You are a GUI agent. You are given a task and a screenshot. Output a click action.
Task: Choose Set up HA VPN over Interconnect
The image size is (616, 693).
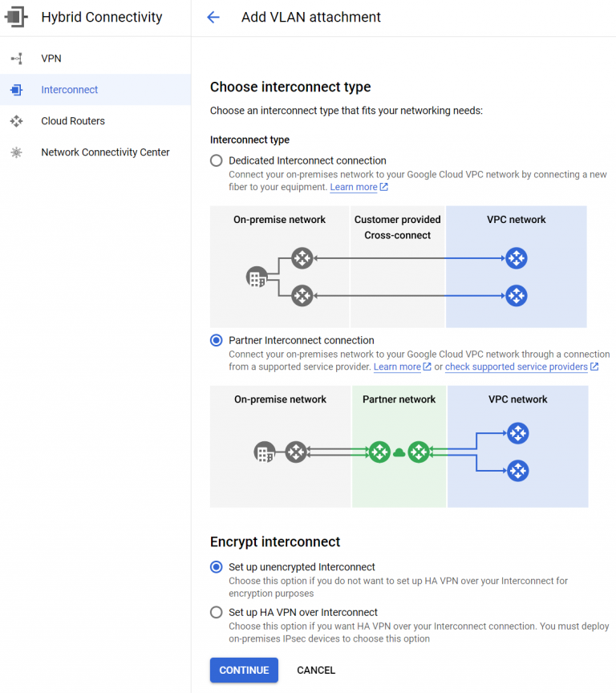215,612
